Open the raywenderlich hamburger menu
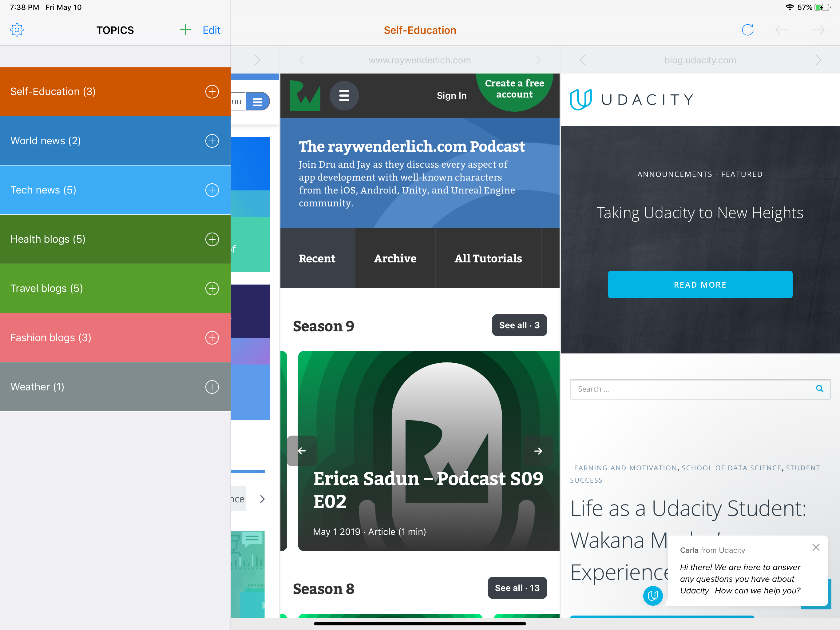This screenshot has width=840, height=630. [344, 95]
